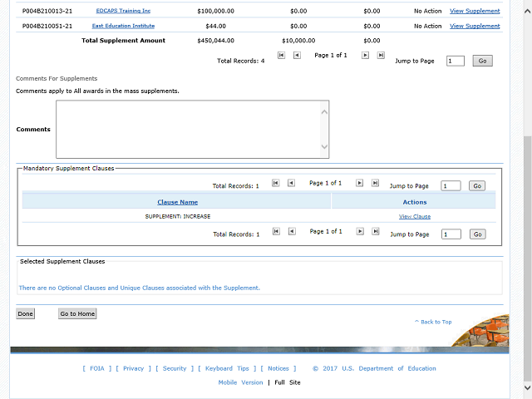Open the EDCAPS Training Inc link
Image resolution: width=532 pixels, height=399 pixels.
tap(123, 12)
